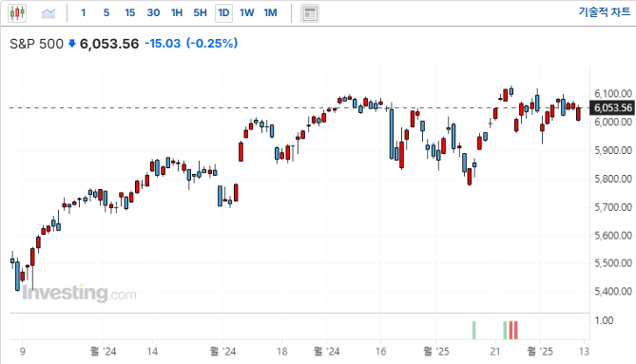Click the S&P 500 index name
The width and height of the screenshot is (636, 364).
point(36,44)
